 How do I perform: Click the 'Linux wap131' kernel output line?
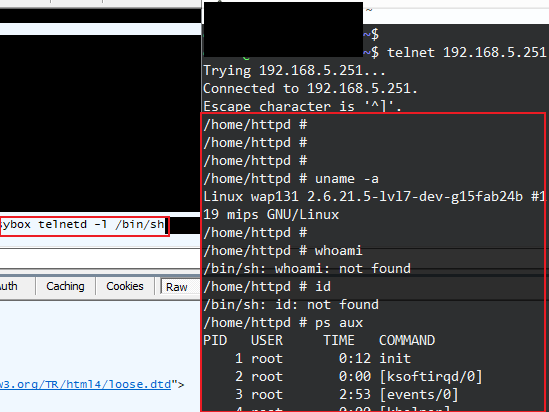click(374, 197)
